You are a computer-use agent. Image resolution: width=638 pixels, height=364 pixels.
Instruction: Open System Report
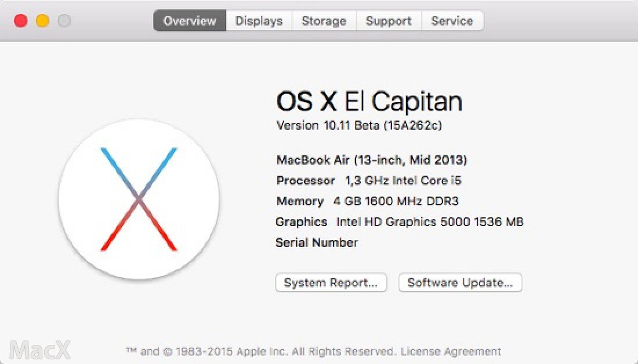pyautogui.click(x=331, y=283)
